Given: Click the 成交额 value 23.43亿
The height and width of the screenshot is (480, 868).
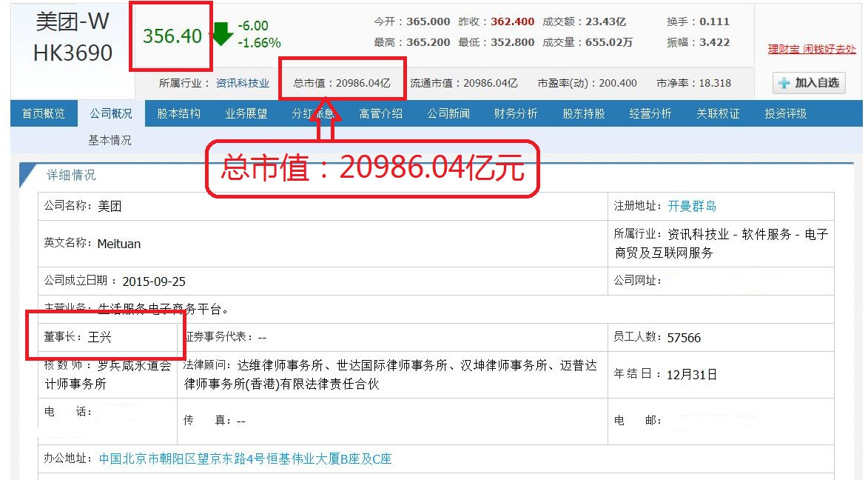Looking at the screenshot, I should point(605,21).
